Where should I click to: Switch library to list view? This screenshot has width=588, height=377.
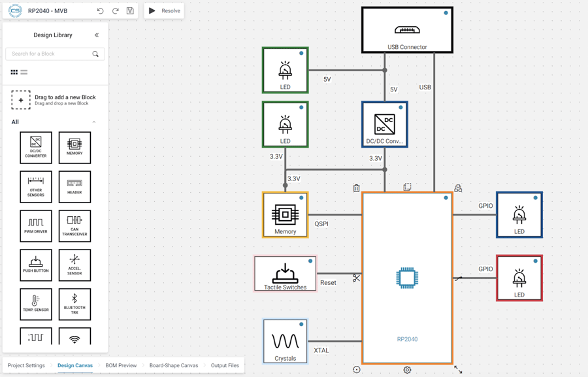(x=24, y=72)
